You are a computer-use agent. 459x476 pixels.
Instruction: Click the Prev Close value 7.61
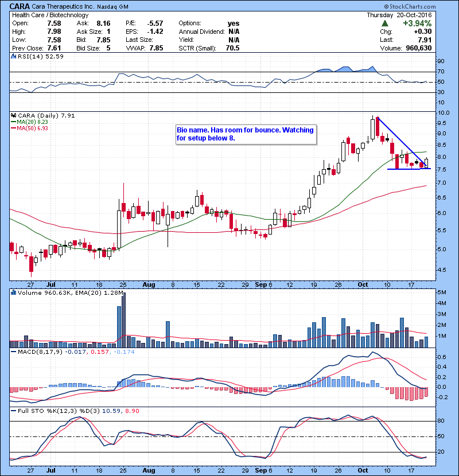tap(54, 48)
